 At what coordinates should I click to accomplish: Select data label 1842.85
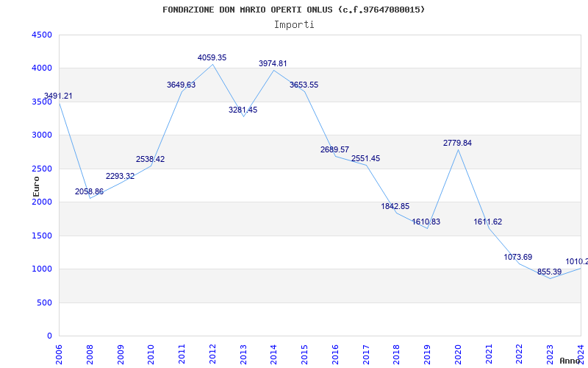pyautogui.click(x=395, y=206)
